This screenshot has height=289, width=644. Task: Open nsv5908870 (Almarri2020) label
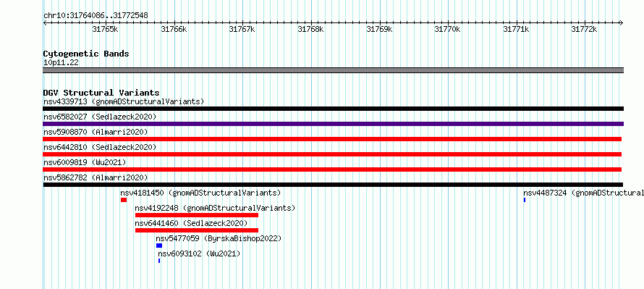[x=96, y=132]
